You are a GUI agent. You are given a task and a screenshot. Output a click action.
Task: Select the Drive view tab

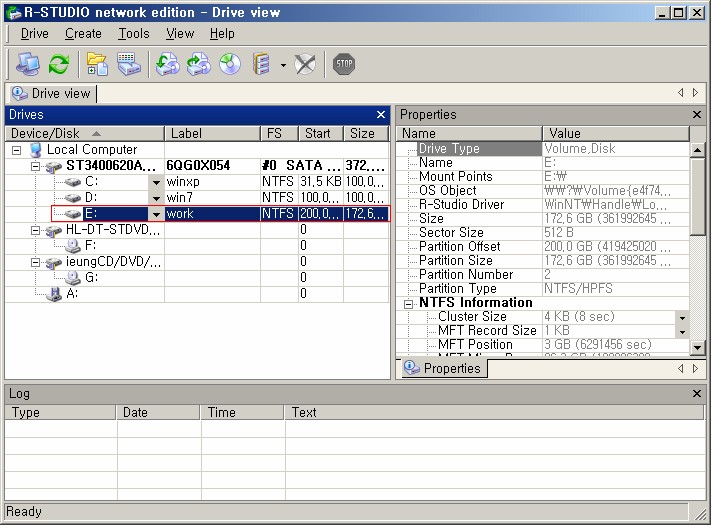pyautogui.click(x=53, y=93)
